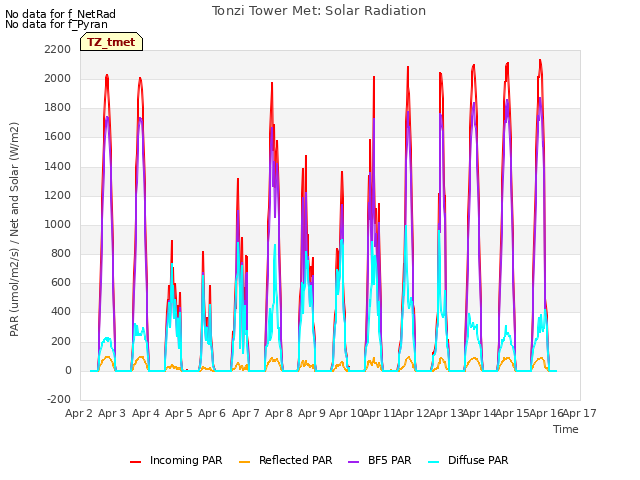This screenshot has width=640, height=480.
Task: Click the Time x-axis title
Action: pyautogui.click(x=566, y=429)
